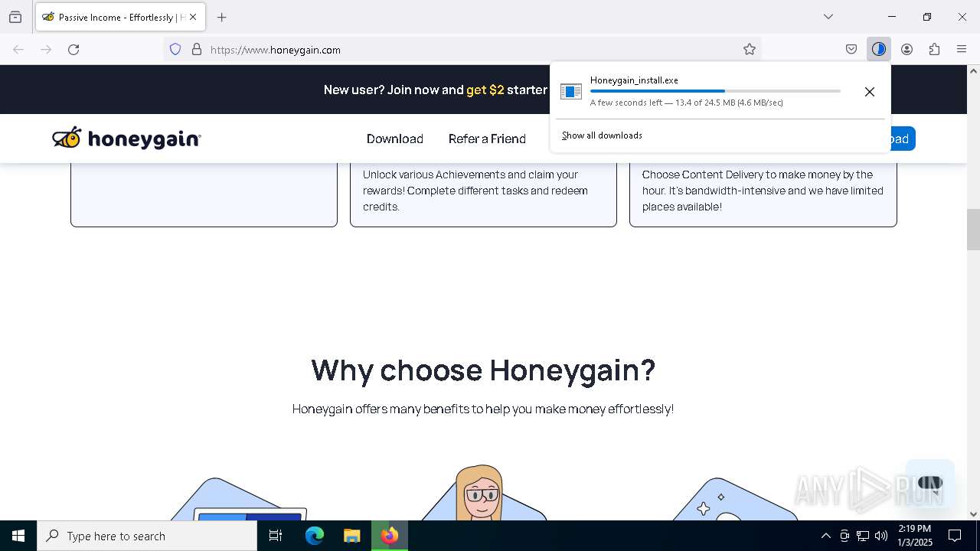Viewport: 980px width, 551px height.
Task: Click the blue Download button at header right
Action: pyautogui.click(x=903, y=139)
